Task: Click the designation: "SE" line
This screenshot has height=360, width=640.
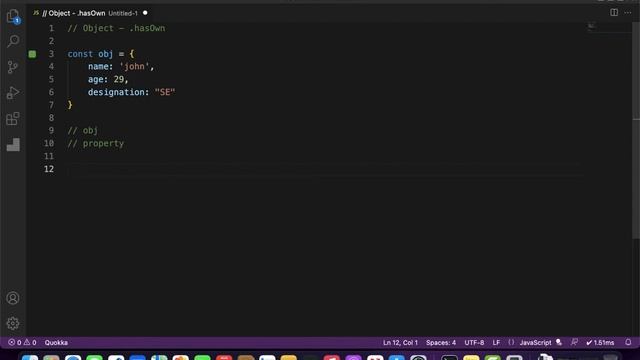Action: tap(131, 92)
